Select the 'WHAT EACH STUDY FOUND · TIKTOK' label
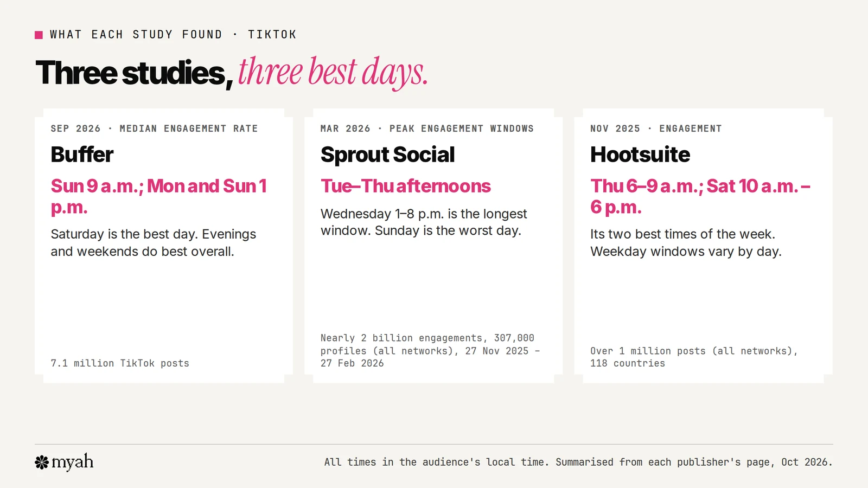The height and width of the screenshot is (488, 868). (x=173, y=35)
